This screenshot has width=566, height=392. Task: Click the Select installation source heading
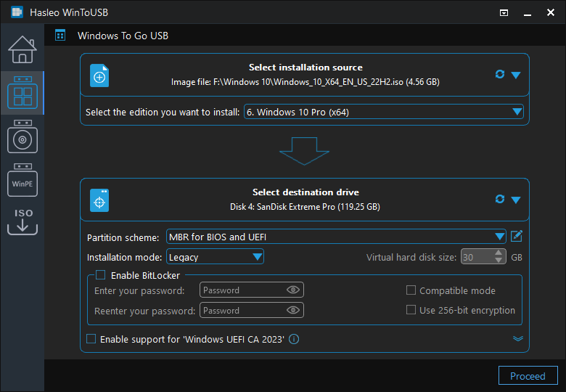tap(305, 68)
